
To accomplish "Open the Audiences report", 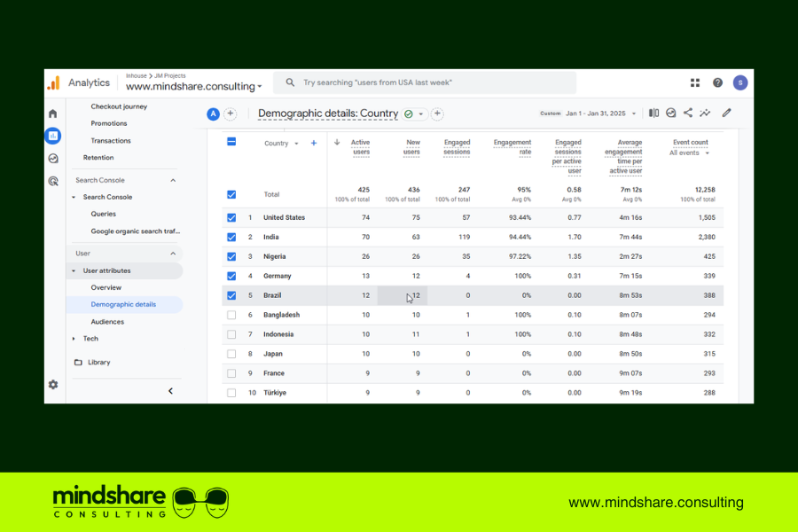I will coord(107,322).
